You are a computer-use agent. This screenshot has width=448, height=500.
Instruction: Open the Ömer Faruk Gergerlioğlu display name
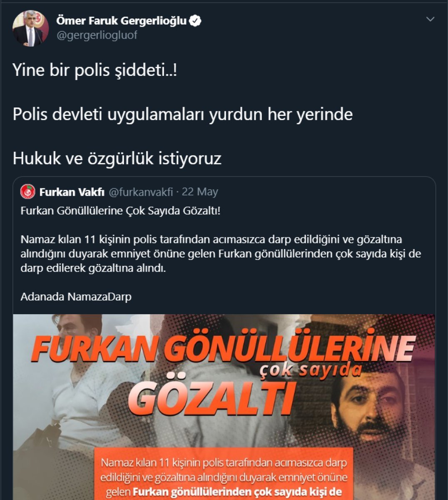(121, 21)
